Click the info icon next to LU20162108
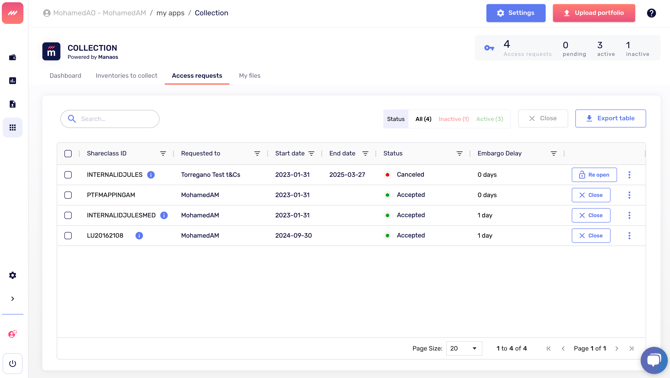This screenshot has width=670, height=378. pos(139,235)
